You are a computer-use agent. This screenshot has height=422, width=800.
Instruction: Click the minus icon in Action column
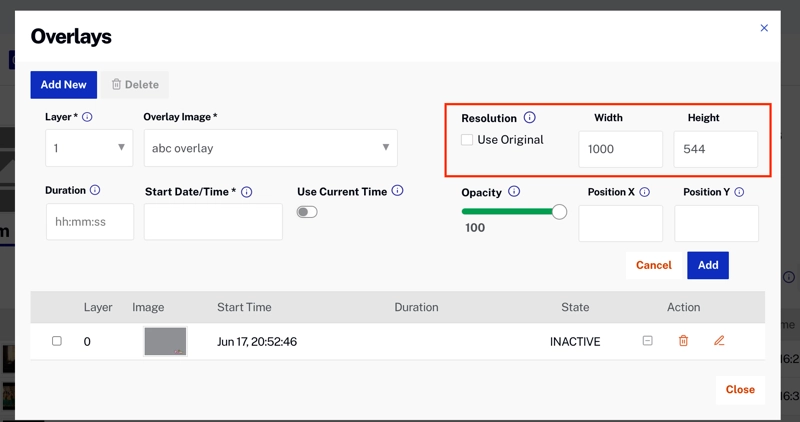(648, 341)
